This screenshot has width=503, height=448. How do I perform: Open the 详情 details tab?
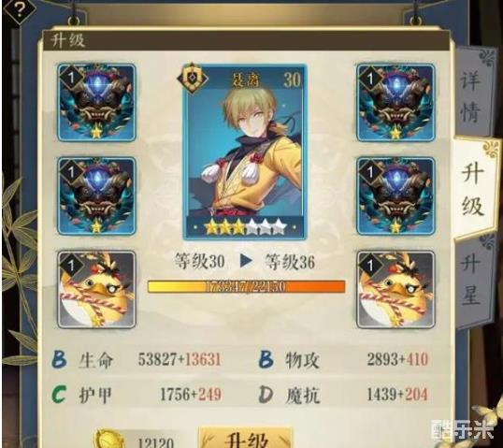pos(471,96)
